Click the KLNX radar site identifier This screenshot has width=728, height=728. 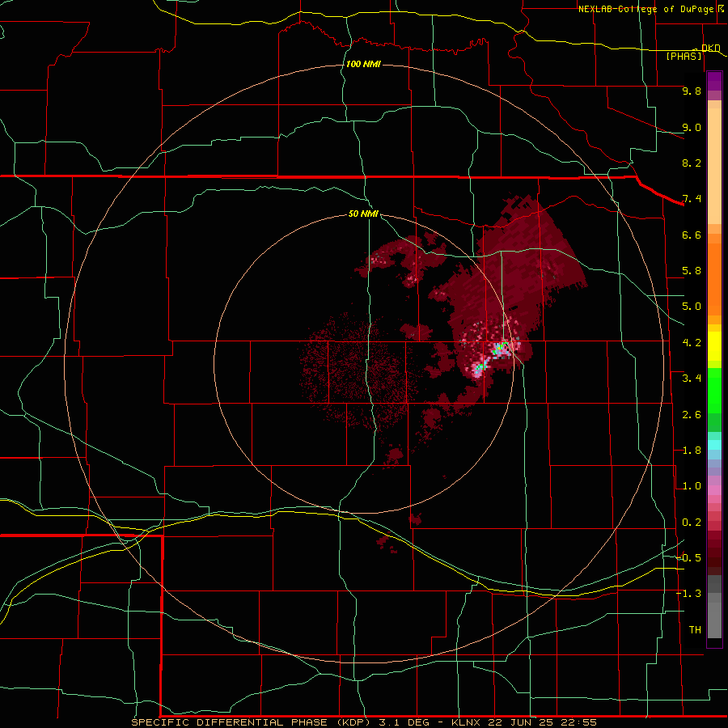[x=466, y=722]
